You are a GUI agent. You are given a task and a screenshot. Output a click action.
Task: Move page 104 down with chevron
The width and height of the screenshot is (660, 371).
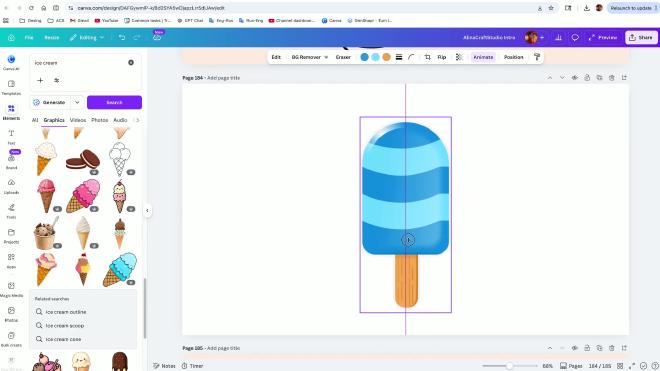pos(562,77)
